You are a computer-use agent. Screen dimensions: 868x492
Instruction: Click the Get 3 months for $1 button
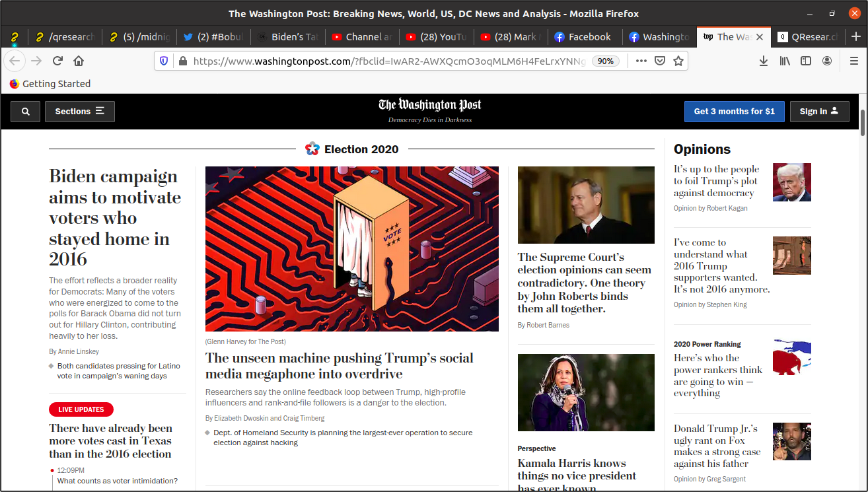(734, 112)
